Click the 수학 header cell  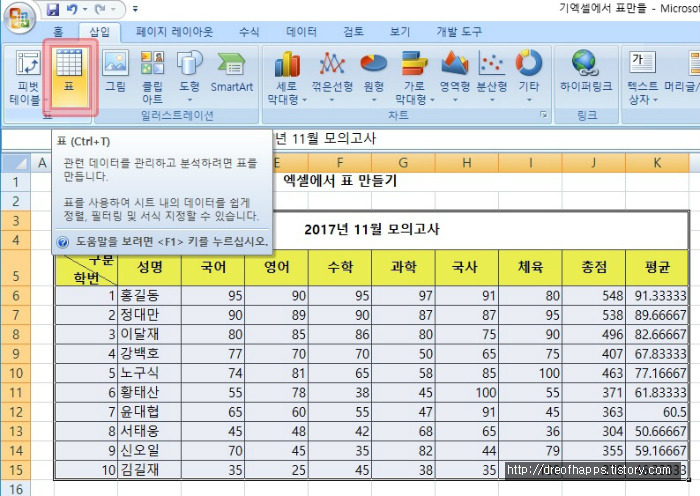[340, 267]
